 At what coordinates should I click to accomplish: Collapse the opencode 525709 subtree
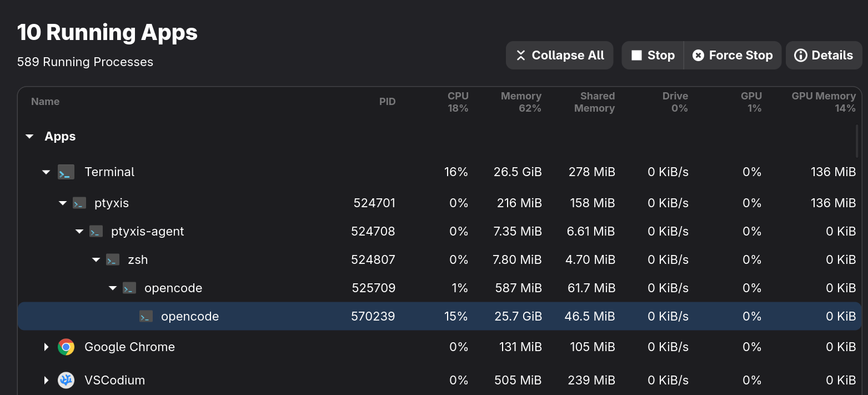113,288
